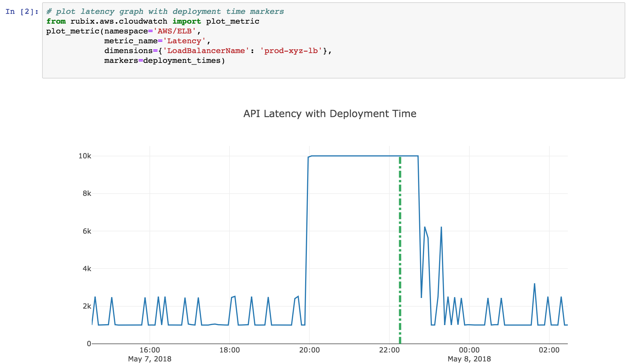Image resolution: width=627 pixels, height=364 pixels.
Task: Click the code comment line
Action: click(x=165, y=12)
